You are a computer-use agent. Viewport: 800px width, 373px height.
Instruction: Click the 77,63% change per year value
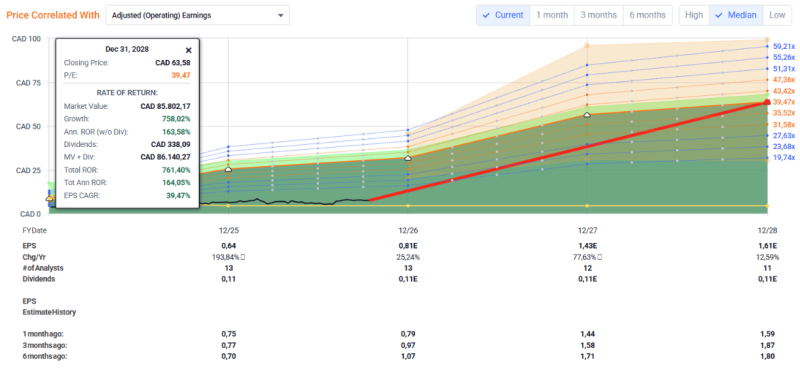(587, 258)
